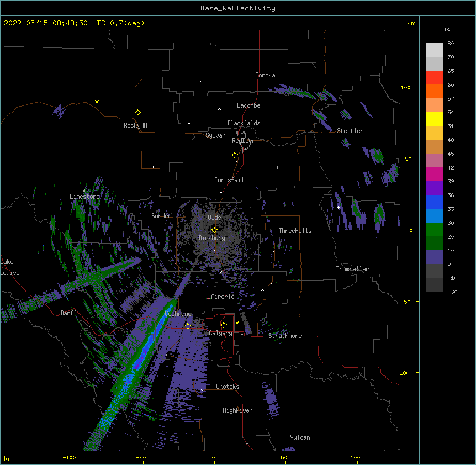Select the 50 tick on the bottom axis
Image resolution: width=476 pixels, height=465 pixels.
[x=284, y=457]
